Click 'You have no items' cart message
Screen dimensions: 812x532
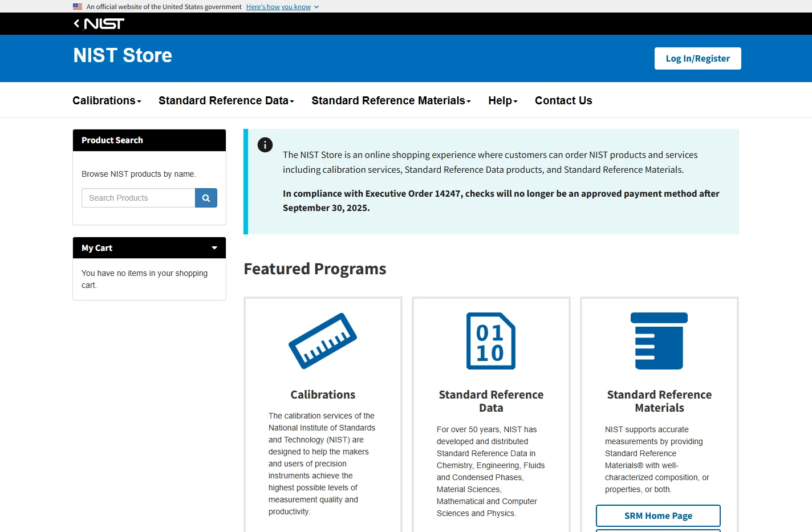pyautogui.click(x=145, y=279)
